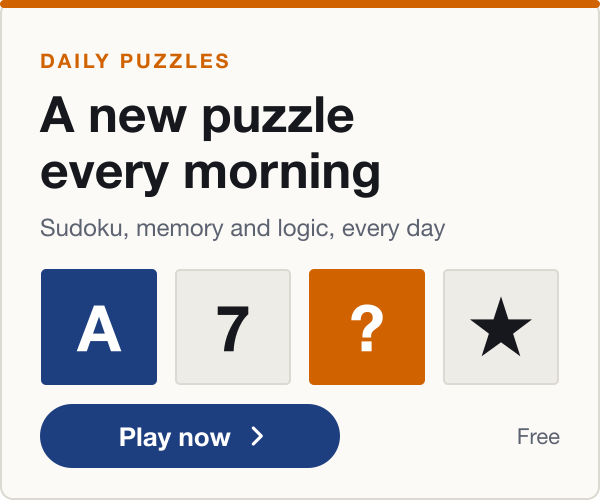600x500 pixels.
Task: Tap the orange question mark tile
Action: tap(367, 327)
